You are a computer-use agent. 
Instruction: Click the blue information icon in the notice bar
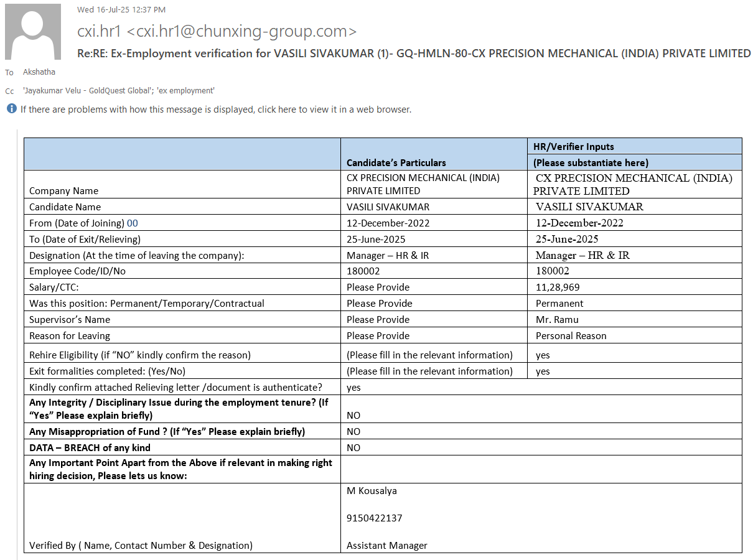tap(11, 109)
